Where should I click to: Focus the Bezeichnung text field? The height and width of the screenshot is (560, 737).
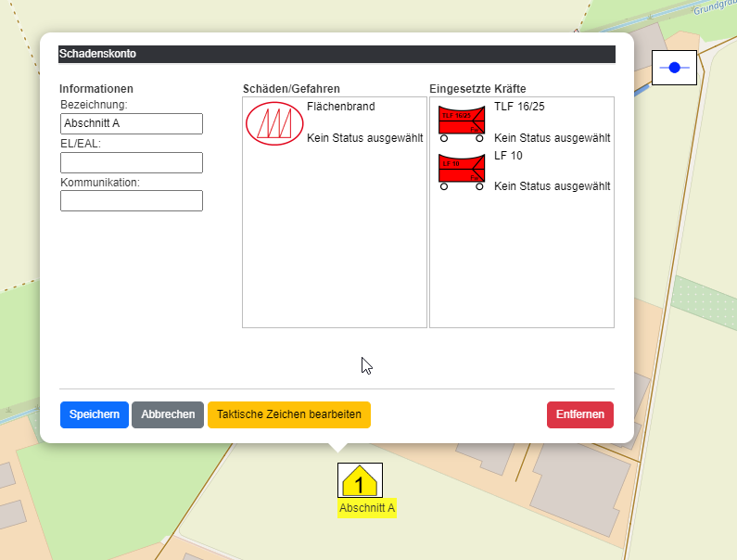pos(132,123)
